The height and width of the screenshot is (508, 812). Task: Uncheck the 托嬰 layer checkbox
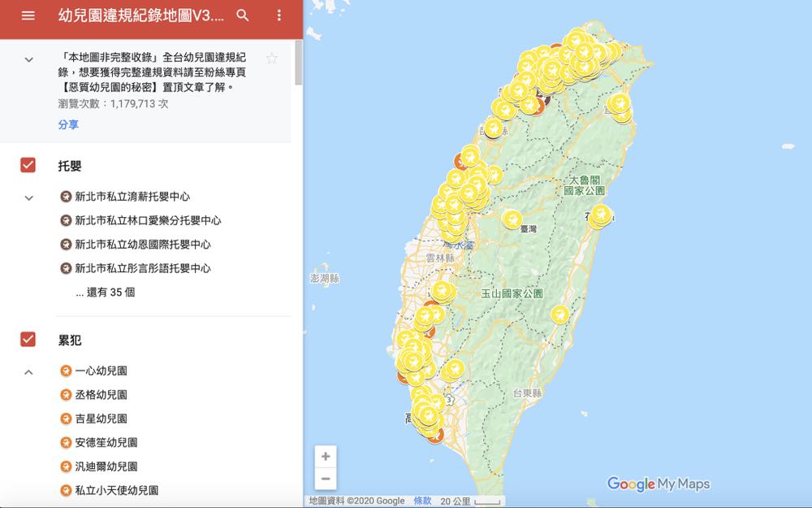[28, 166]
